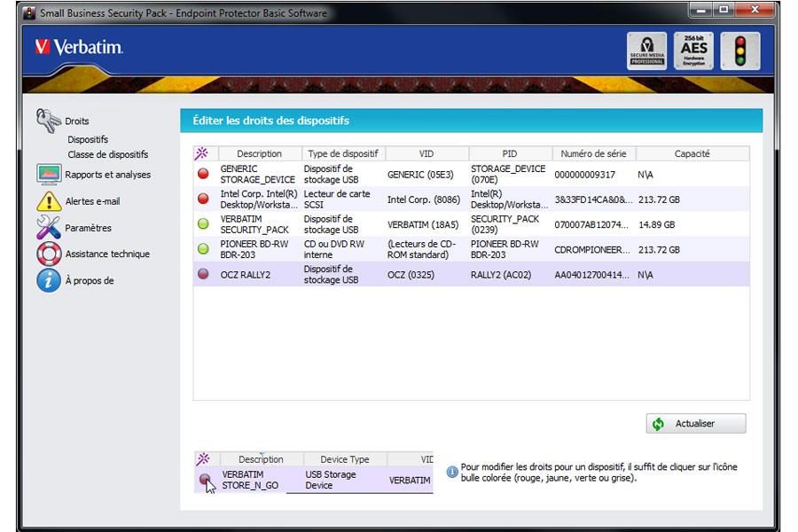Click the green refresh icon on Actualiser
The height and width of the screenshot is (532, 798).
[x=659, y=424]
